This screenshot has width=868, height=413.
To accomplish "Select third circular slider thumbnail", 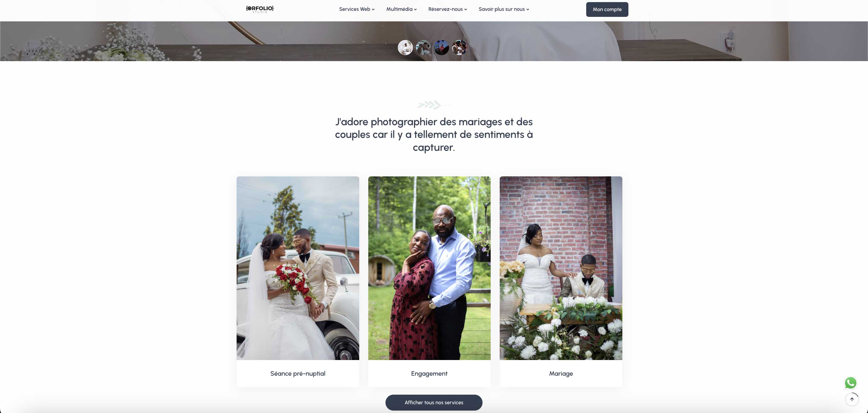I will point(442,48).
